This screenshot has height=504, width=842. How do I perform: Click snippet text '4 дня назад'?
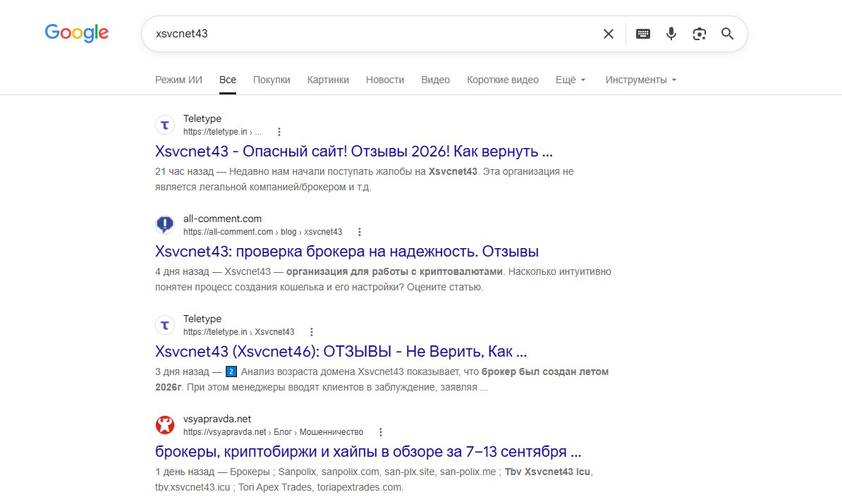pos(182,271)
